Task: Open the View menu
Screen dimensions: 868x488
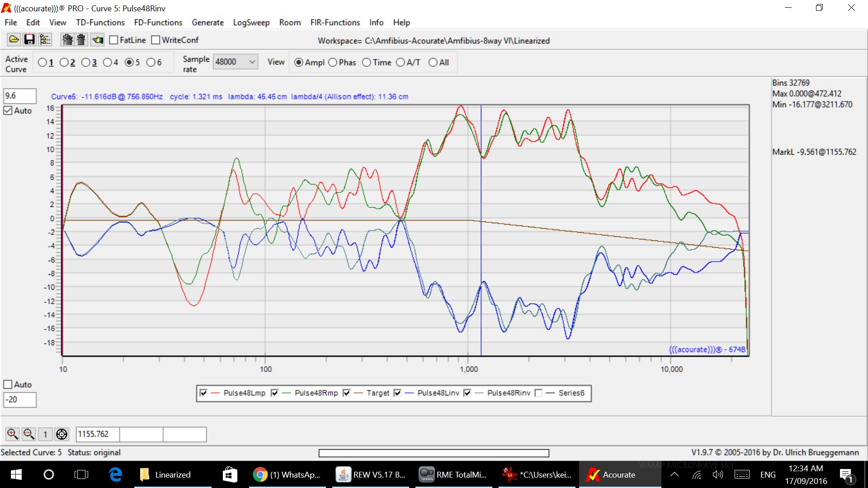Action: click(x=58, y=23)
